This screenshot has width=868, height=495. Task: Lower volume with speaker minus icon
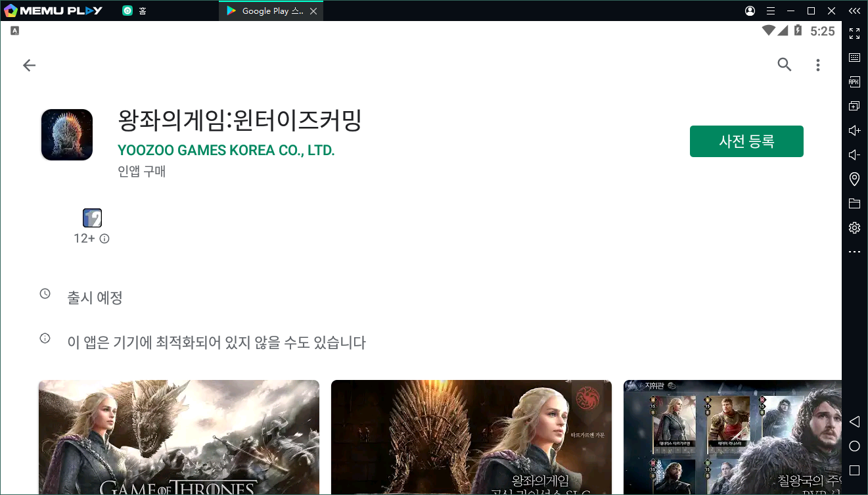(x=854, y=155)
